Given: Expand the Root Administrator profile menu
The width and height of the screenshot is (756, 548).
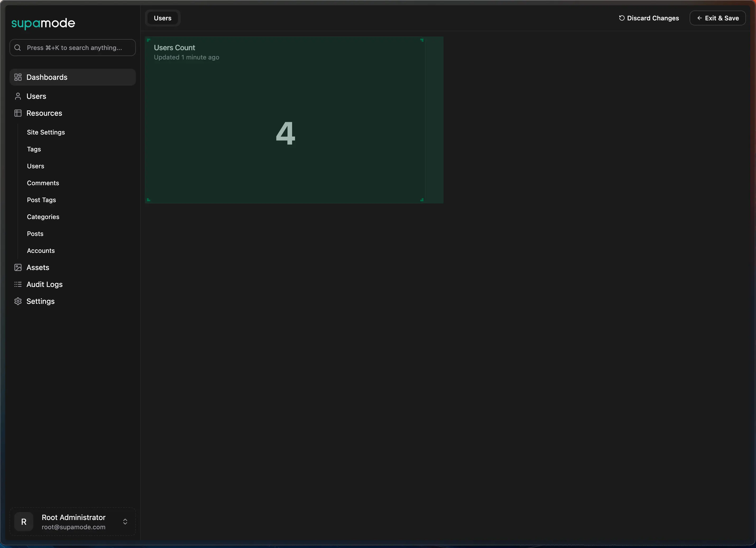Looking at the screenshot, I should point(73,522).
